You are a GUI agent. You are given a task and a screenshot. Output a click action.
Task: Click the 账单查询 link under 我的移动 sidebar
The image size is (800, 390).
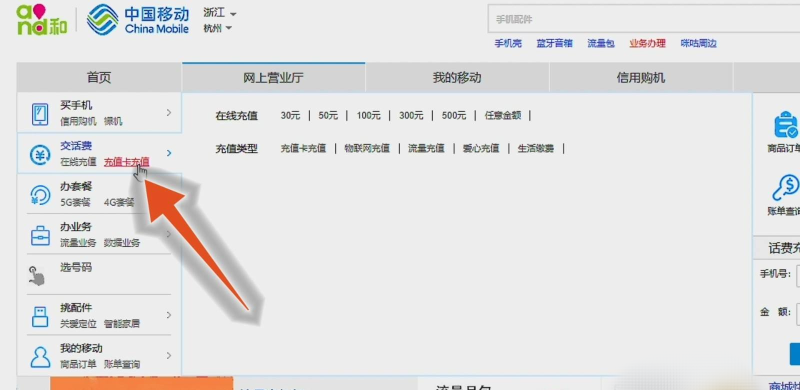click(122, 364)
